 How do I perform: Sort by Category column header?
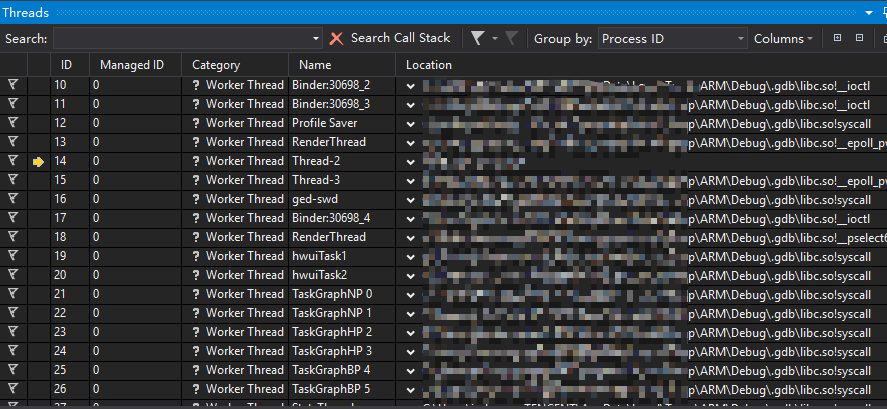[235, 64]
